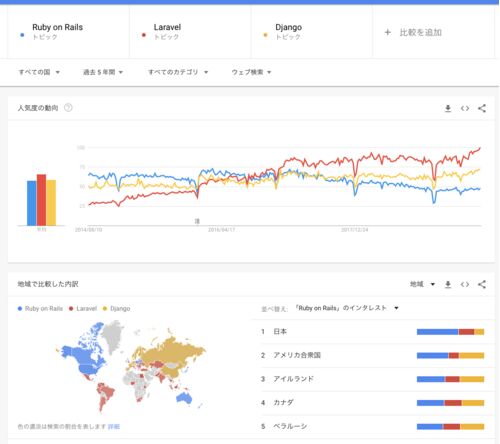Click Australia on the world map
The width and height of the screenshot is (500, 444).
tap(184, 398)
